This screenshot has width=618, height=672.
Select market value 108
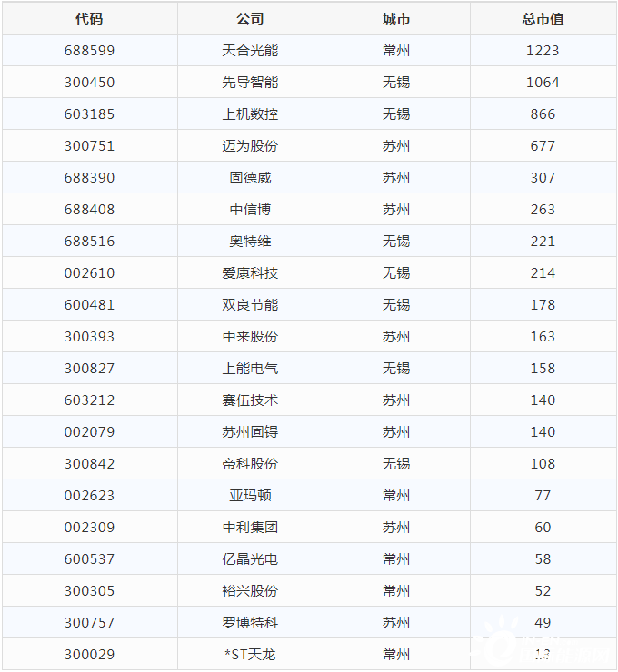(543, 463)
